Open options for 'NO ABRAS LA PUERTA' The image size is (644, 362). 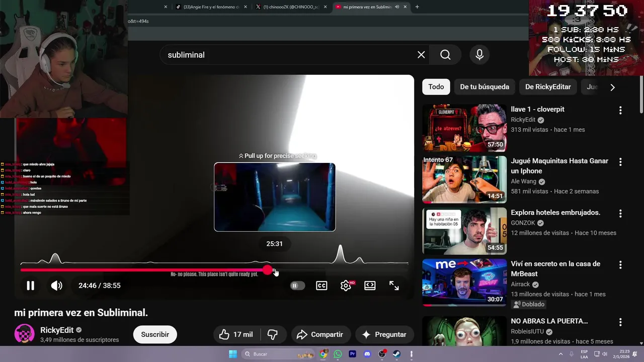620,322
